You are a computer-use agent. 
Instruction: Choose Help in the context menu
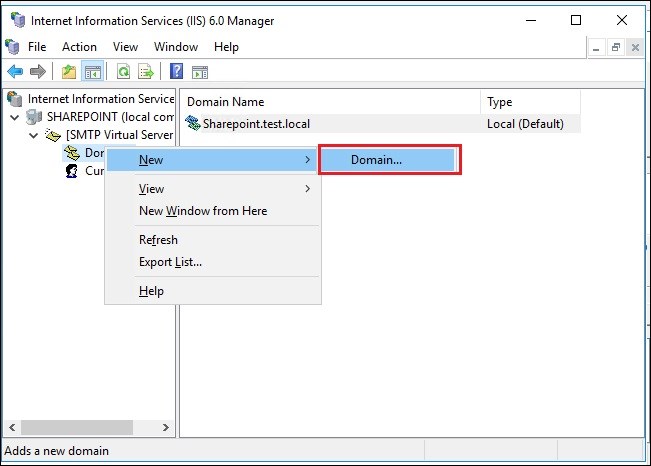pos(213,291)
